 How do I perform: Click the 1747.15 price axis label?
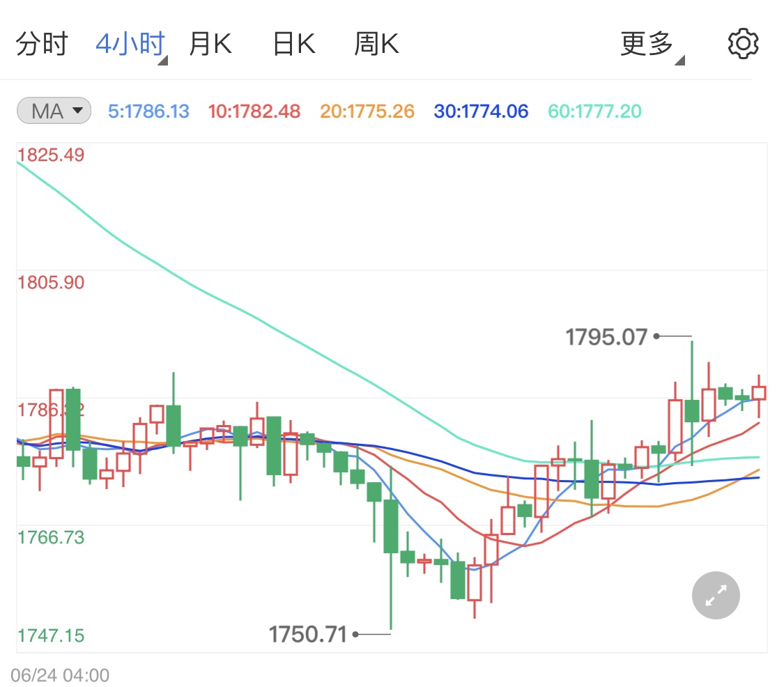click(x=51, y=635)
